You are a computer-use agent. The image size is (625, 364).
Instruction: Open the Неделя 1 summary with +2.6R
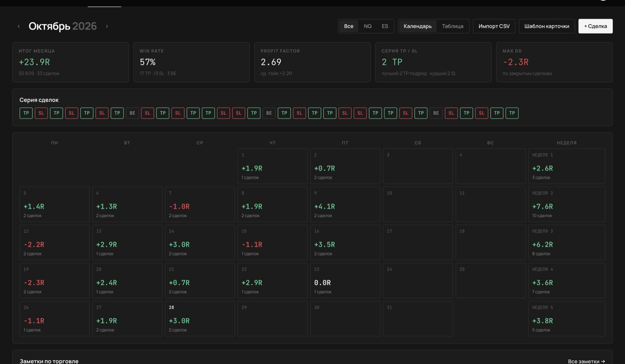point(567,166)
